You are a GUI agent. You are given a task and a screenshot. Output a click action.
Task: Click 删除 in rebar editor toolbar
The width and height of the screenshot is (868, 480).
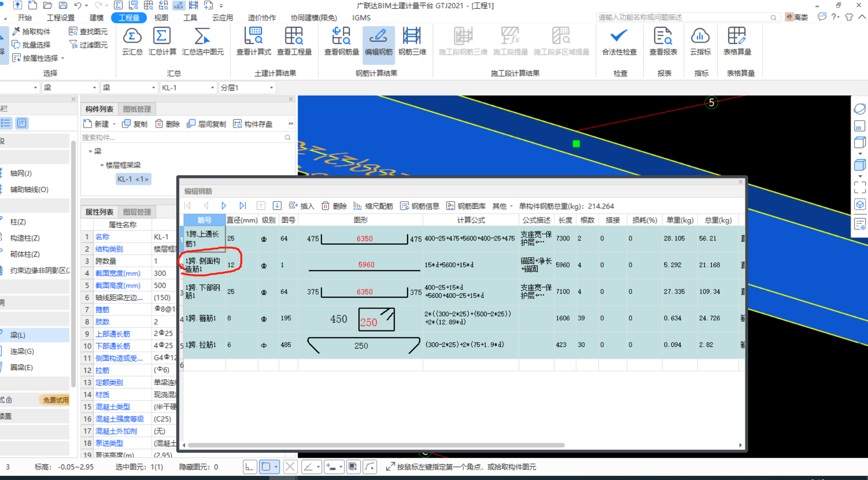point(334,206)
